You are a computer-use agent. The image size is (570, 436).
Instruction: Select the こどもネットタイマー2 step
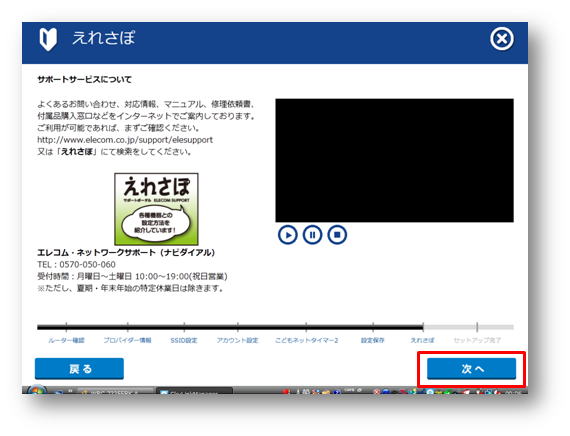[x=306, y=340]
